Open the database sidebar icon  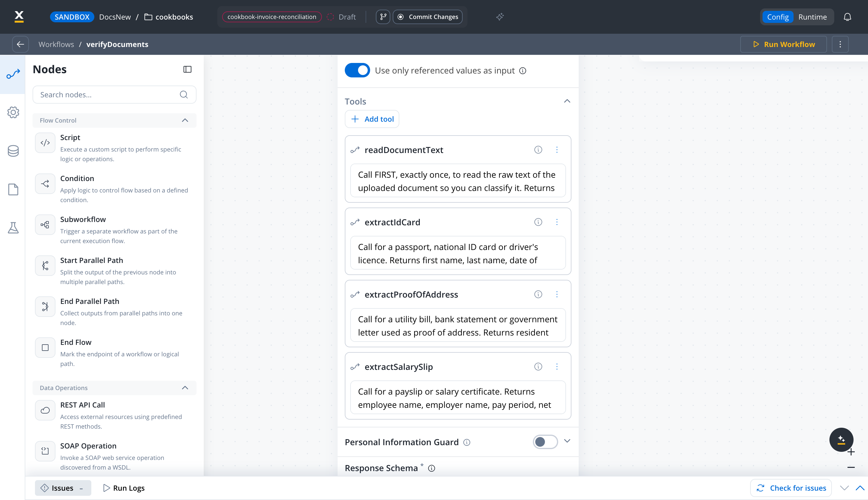13,151
